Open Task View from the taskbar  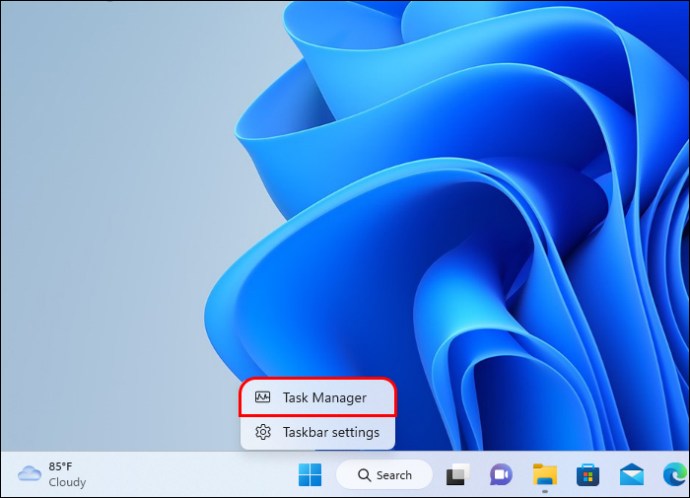coord(457,474)
